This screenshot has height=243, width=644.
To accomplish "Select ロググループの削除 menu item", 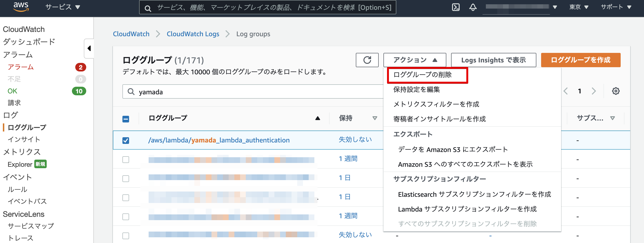I will point(422,75).
